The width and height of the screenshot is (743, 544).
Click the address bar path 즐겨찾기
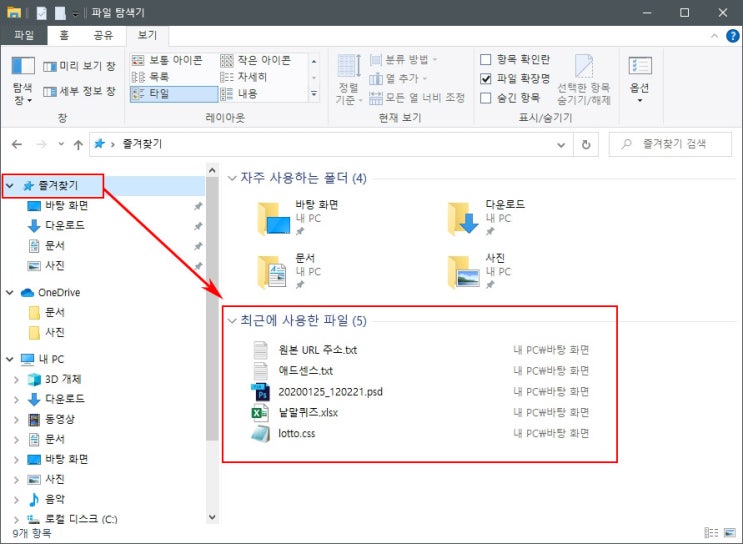pyautogui.click(x=142, y=144)
